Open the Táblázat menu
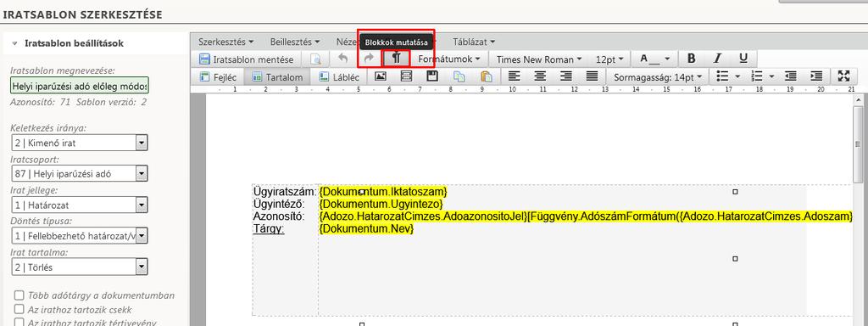 (x=474, y=42)
